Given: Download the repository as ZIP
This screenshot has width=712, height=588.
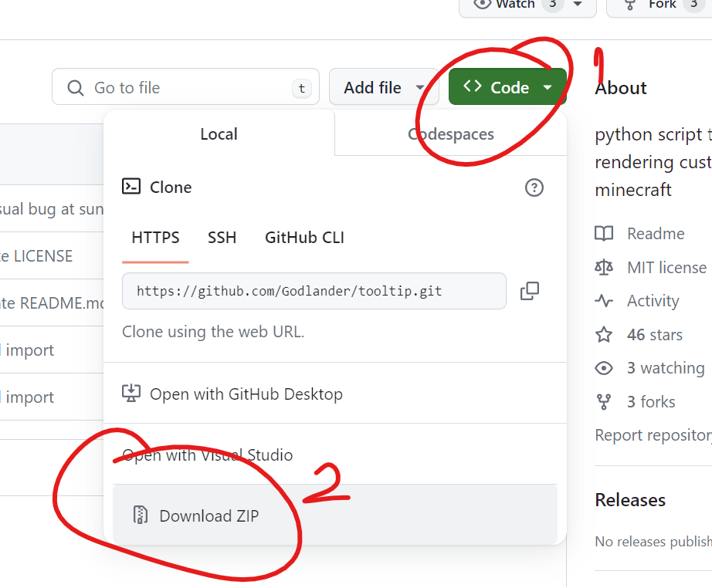Looking at the screenshot, I should pyautogui.click(x=209, y=515).
